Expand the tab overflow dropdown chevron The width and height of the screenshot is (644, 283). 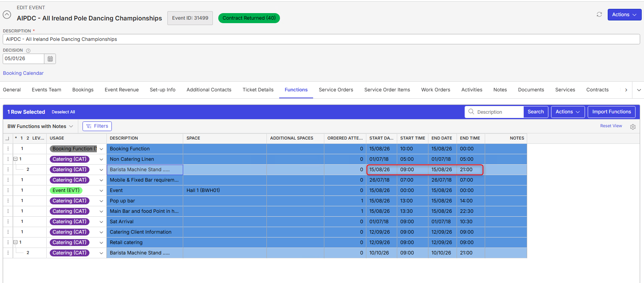click(639, 90)
